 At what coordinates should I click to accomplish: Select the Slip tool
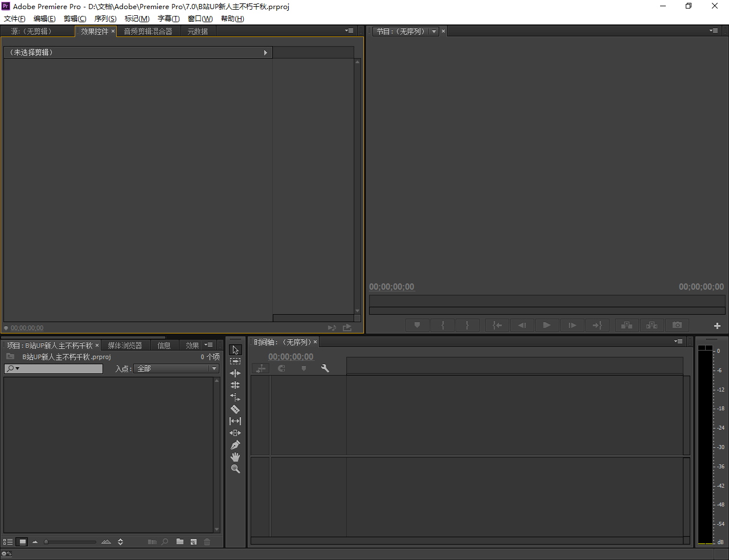click(235, 421)
